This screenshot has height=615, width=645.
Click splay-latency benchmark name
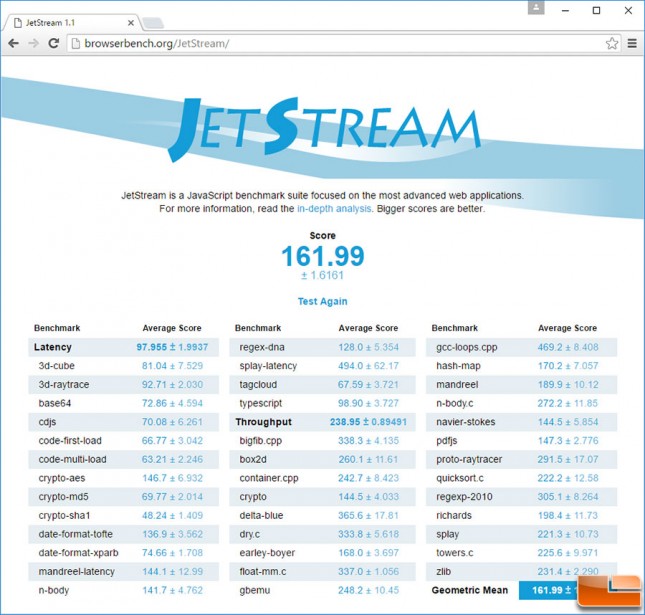click(x=268, y=366)
